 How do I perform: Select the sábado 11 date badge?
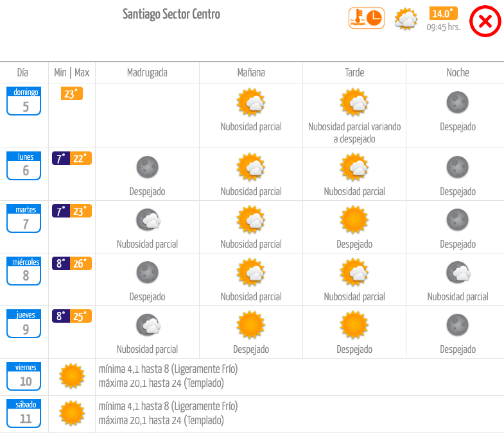tap(24, 413)
